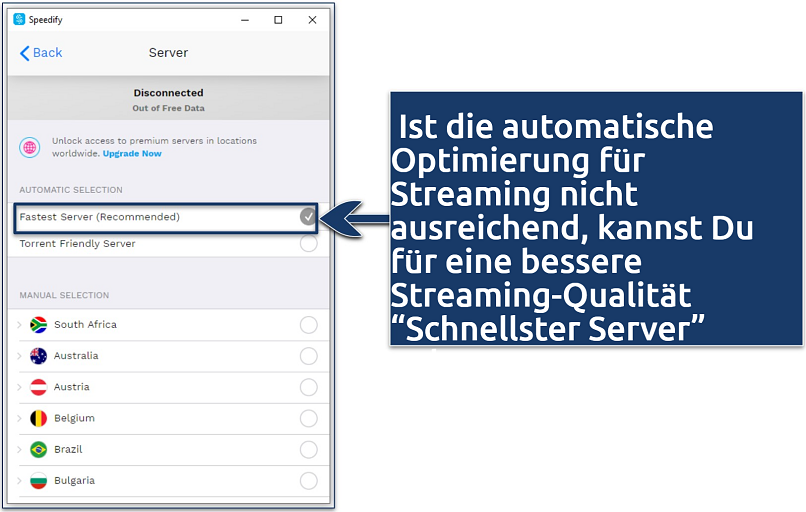Choose the Austria country entry

click(71, 387)
